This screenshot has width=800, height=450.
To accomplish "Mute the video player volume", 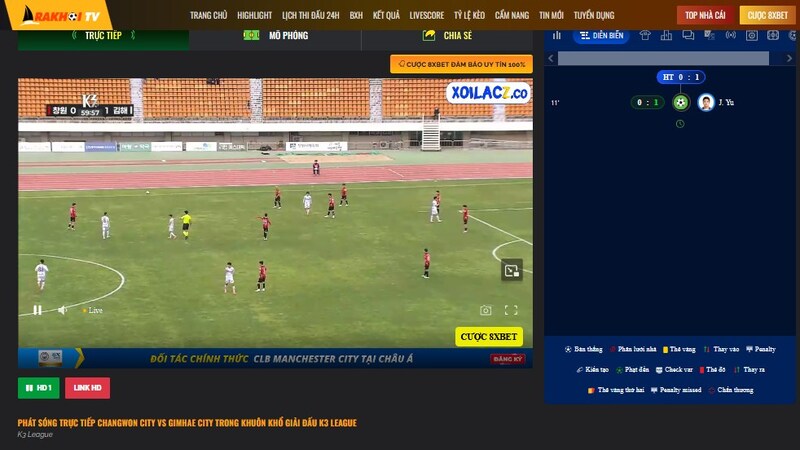I will coord(62,310).
